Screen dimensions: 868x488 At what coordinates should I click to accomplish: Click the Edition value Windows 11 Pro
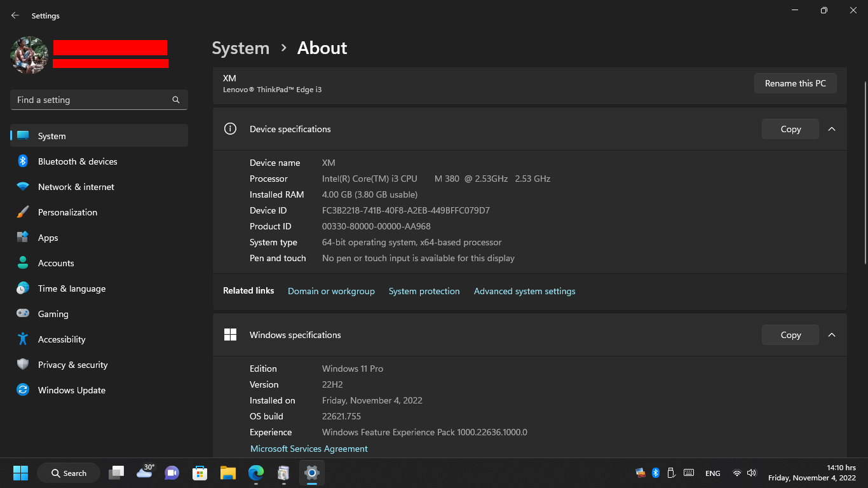tap(353, 369)
